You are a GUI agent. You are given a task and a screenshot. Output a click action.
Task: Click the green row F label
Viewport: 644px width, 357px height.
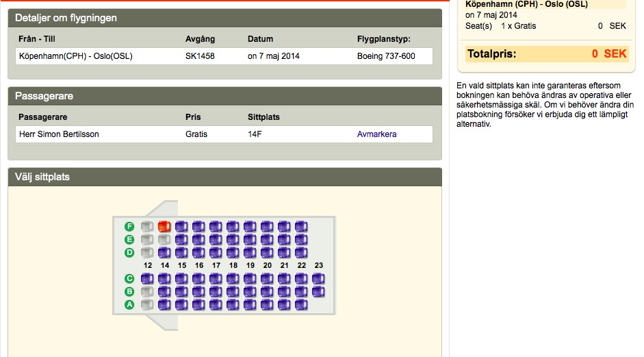pos(129,226)
